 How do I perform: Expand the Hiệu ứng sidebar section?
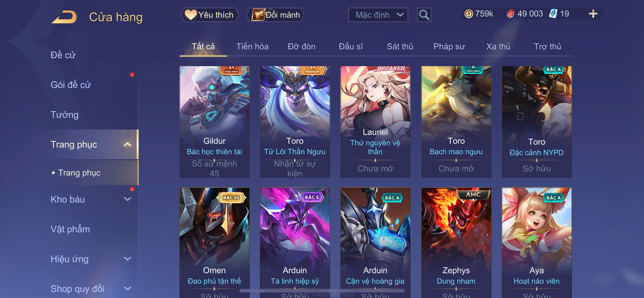point(128,259)
